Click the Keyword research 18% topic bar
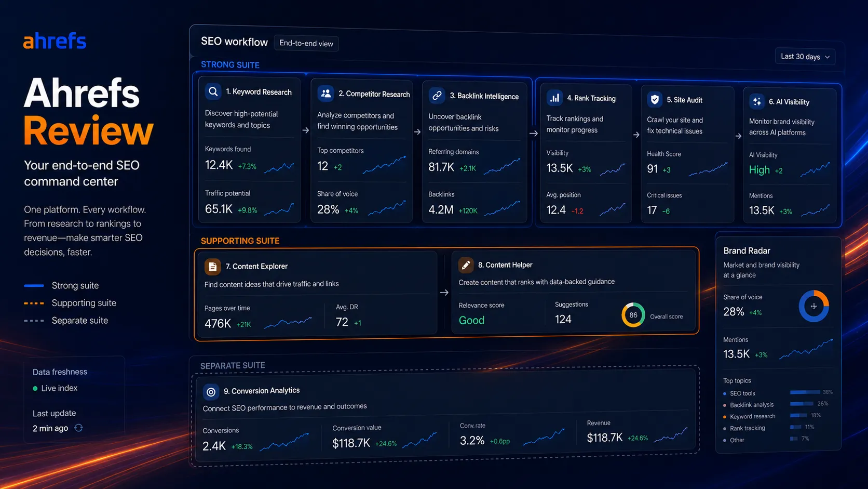The height and width of the screenshot is (489, 868). [799, 415]
